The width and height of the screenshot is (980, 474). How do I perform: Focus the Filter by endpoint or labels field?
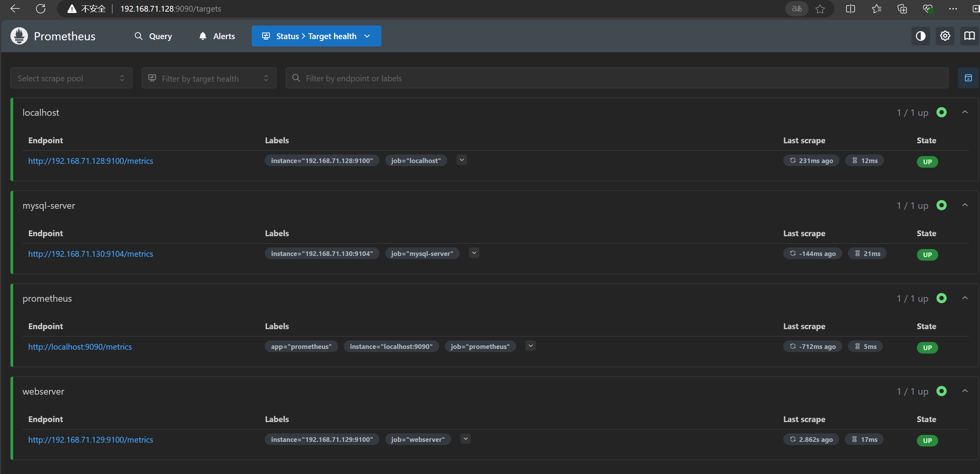(617, 78)
